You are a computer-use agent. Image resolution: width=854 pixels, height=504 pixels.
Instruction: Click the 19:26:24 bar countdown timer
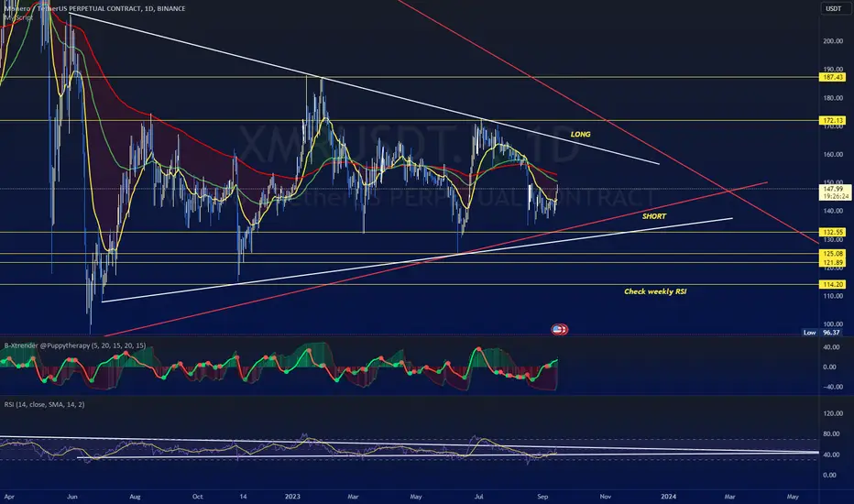coord(834,196)
